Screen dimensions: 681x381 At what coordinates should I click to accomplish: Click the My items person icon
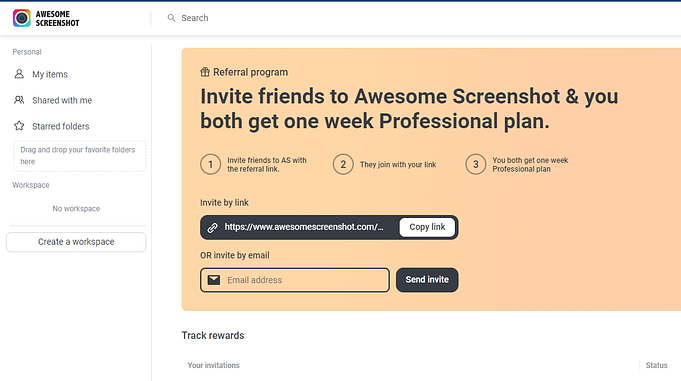tap(19, 74)
